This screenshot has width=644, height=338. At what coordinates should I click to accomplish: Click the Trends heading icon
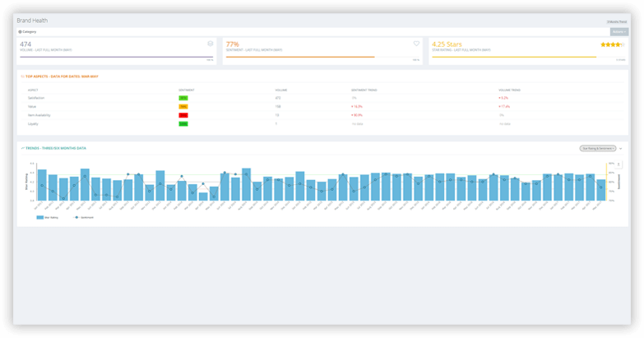(22, 148)
